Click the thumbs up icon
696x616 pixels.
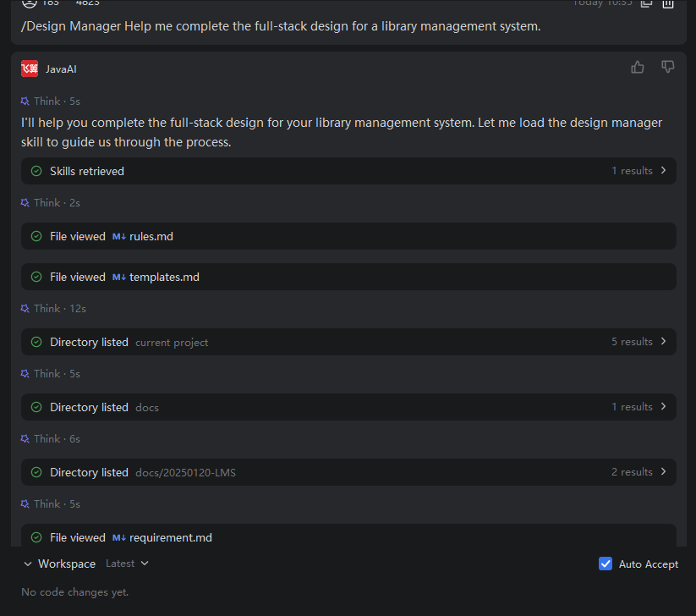(x=638, y=68)
